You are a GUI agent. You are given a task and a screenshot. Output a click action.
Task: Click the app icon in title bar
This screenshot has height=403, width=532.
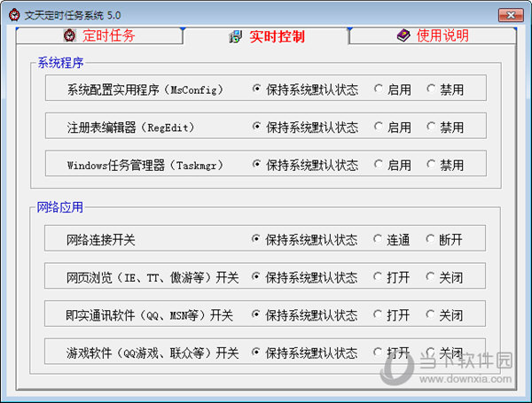point(13,15)
